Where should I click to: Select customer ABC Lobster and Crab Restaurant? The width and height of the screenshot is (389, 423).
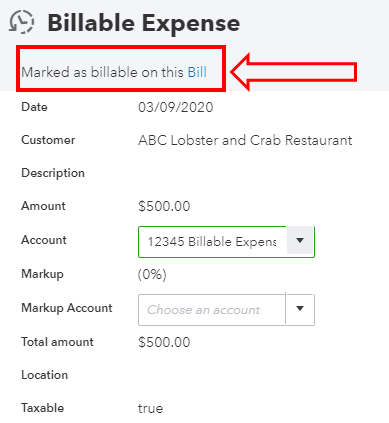(x=245, y=140)
